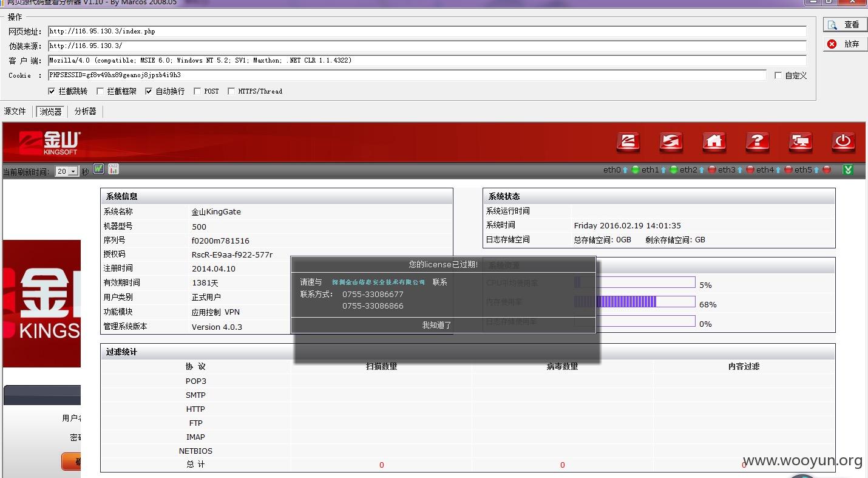Click phone number 0755-33086677 in dialog
Viewport: 868px width, 478px height.
[373, 295]
